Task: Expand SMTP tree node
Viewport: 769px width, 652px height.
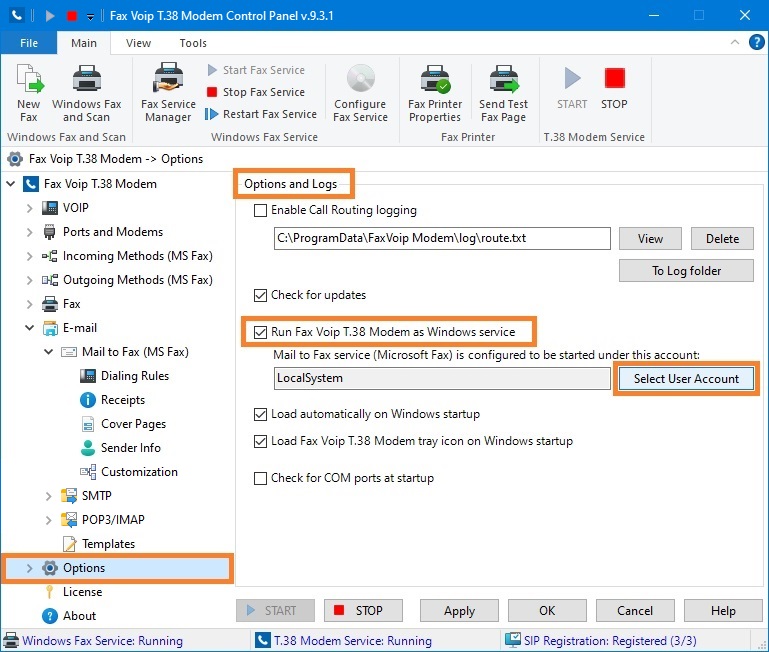Action: point(48,496)
